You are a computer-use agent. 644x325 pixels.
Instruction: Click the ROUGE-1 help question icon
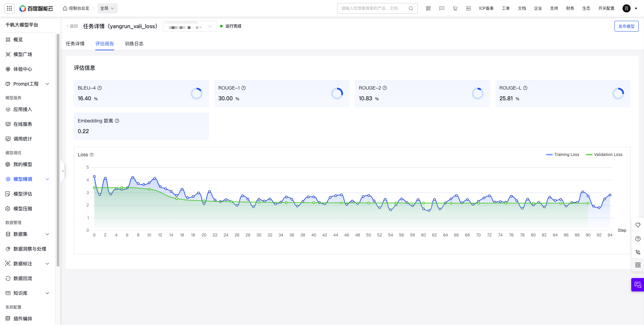(244, 88)
